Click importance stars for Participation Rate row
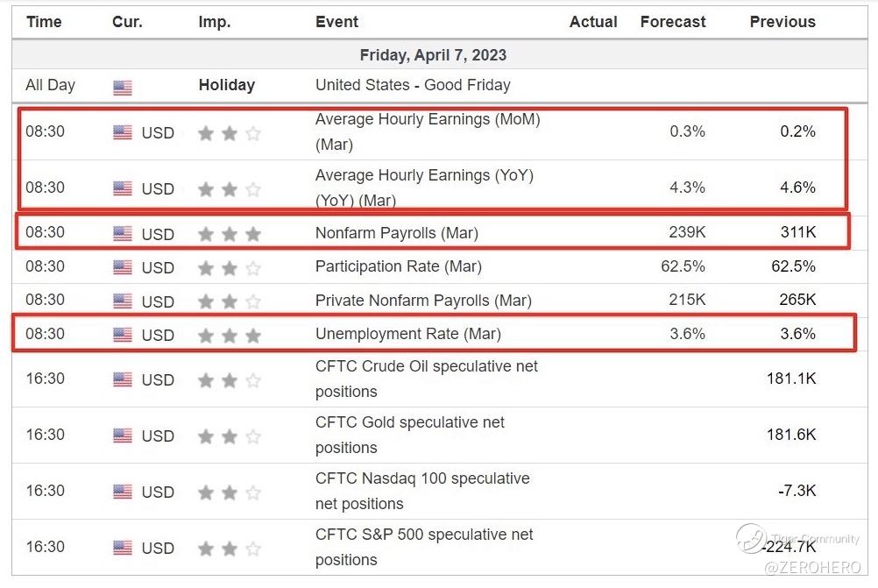878x588 pixels. coord(229,268)
